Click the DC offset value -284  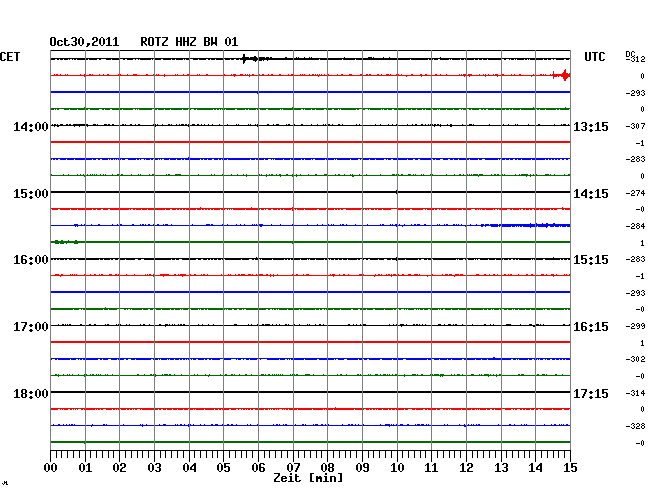click(x=636, y=226)
